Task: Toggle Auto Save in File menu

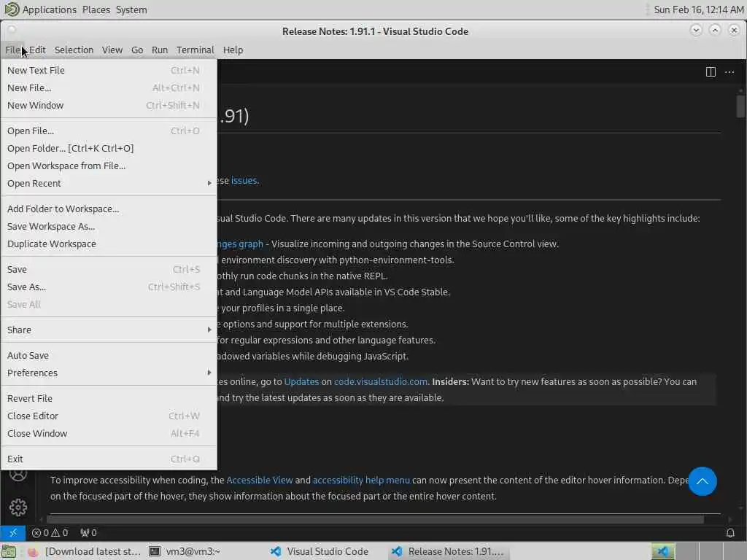Action: [109, 355]
